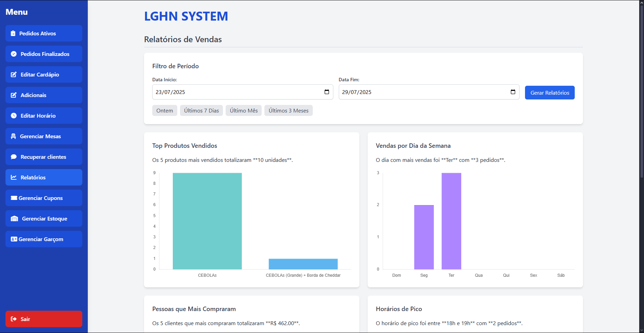This screenshot has width=644, height=333.
Task: Click the clock icon next to Editar Horário
Action: (14, 116)
